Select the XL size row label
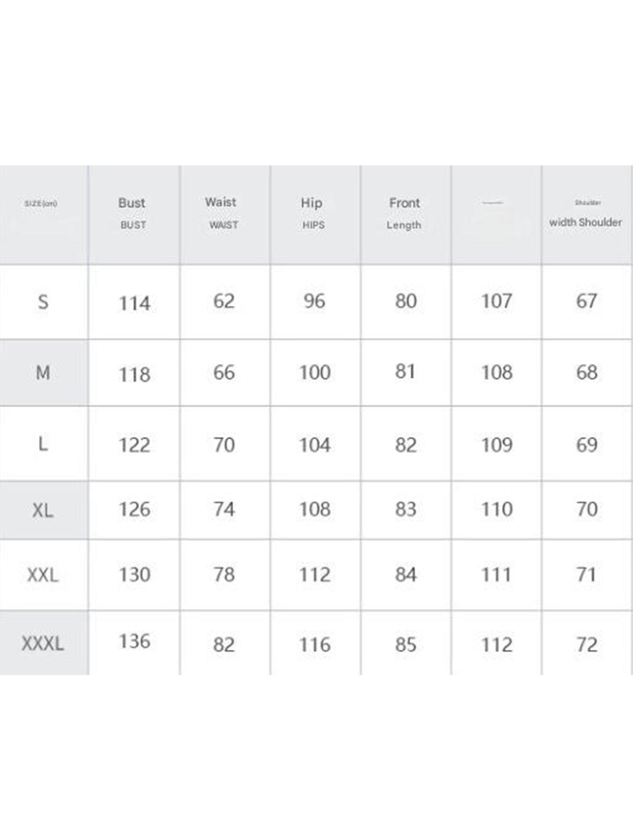The width and height of the screenshot is (633, 840). (43, 510)
